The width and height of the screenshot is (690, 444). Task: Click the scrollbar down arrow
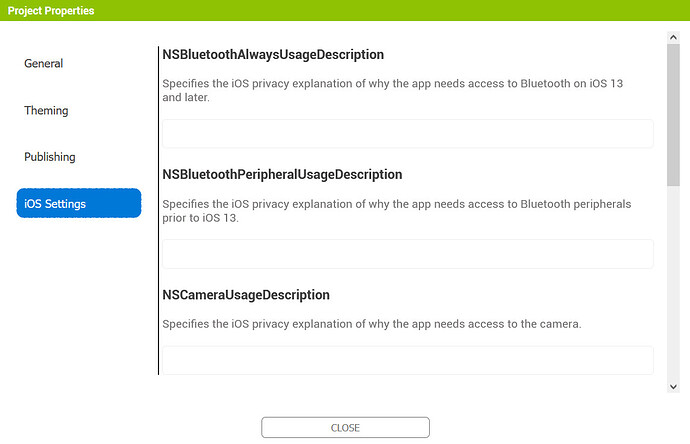coord(673,385)
